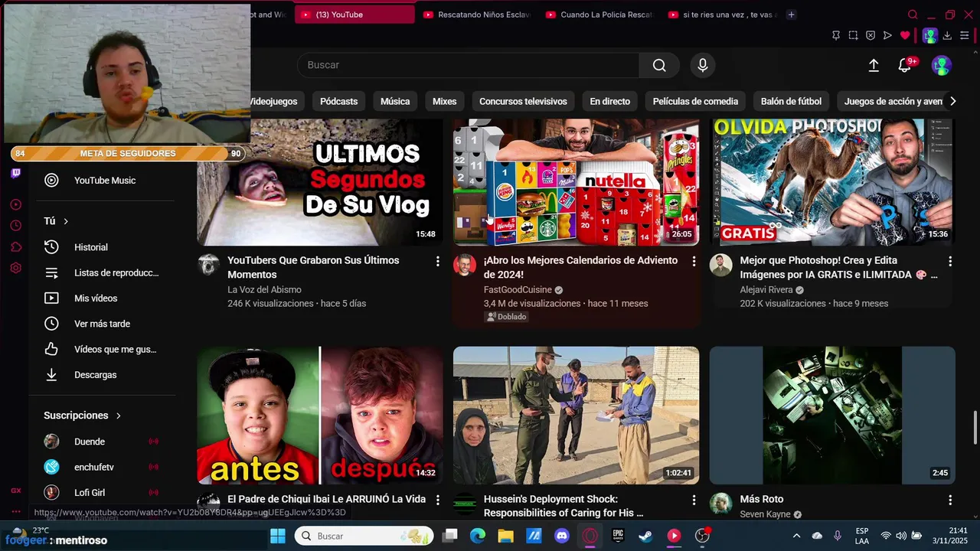This screenshot has width=980, height=551.
Task: Open options menu for Mejor que Photoshop video
Action: click(950, 261)
